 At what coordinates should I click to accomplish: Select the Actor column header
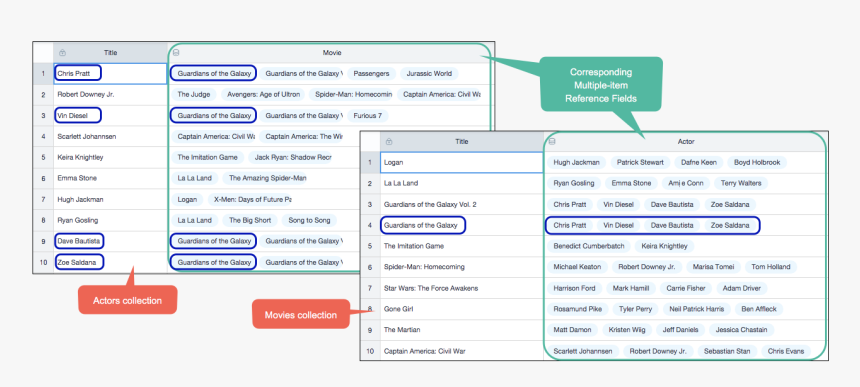[x=686, y=141]
